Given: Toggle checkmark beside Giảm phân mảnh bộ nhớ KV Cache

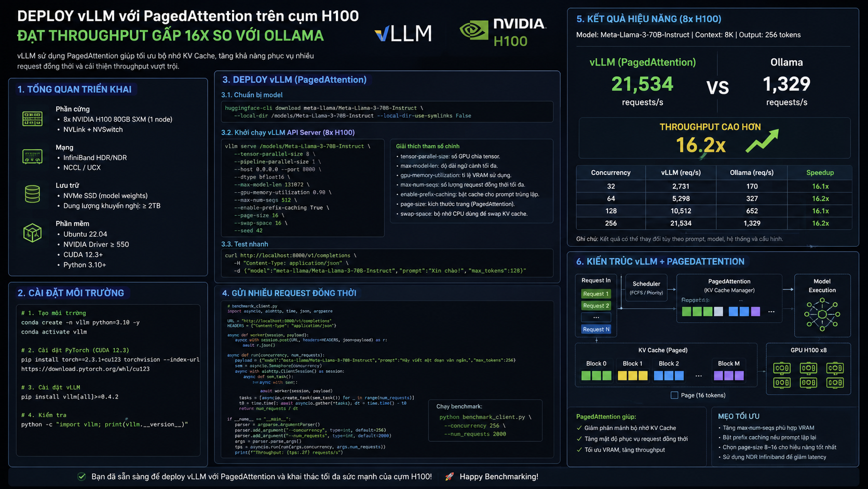Looking at the screenshot, I should click(579, 428).
